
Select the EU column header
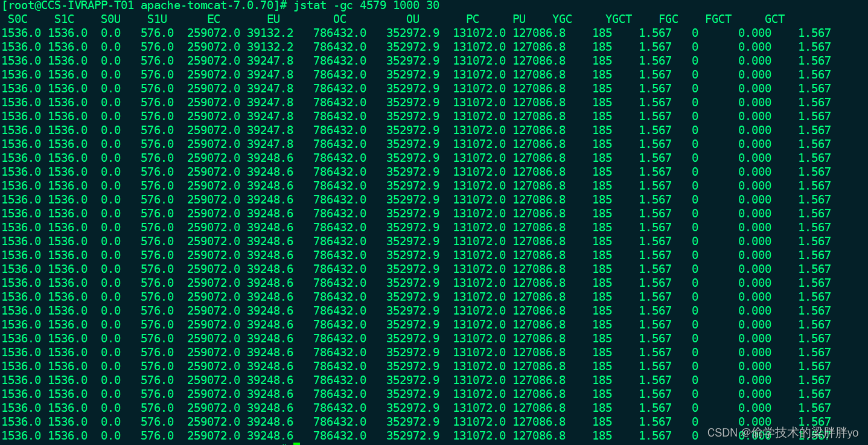[x=273, y=19]
